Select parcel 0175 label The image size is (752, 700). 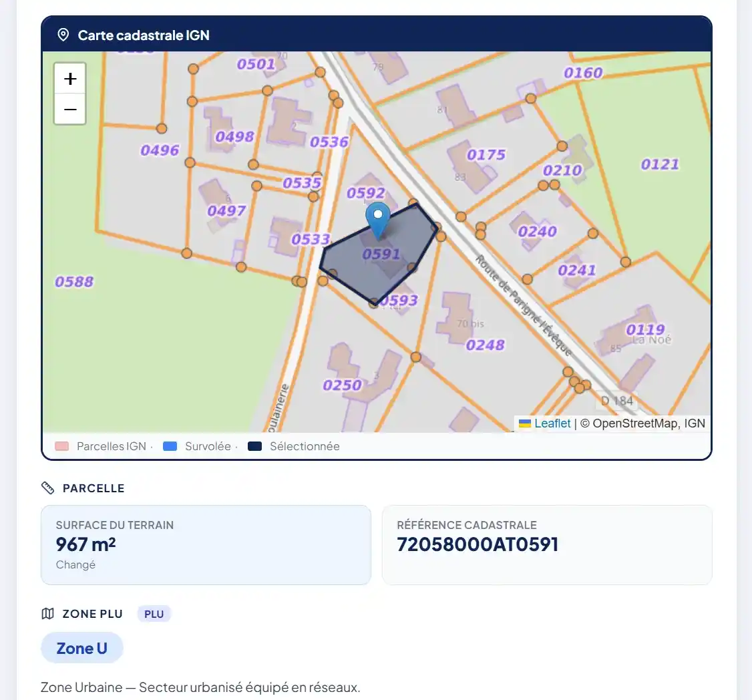(x=486, y=154)
